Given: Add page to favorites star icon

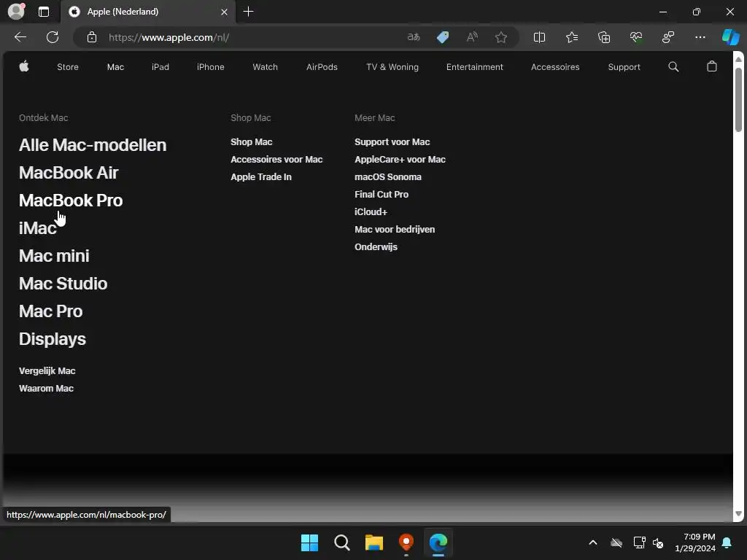Looking at the screenshot, I should click(500, 37).
